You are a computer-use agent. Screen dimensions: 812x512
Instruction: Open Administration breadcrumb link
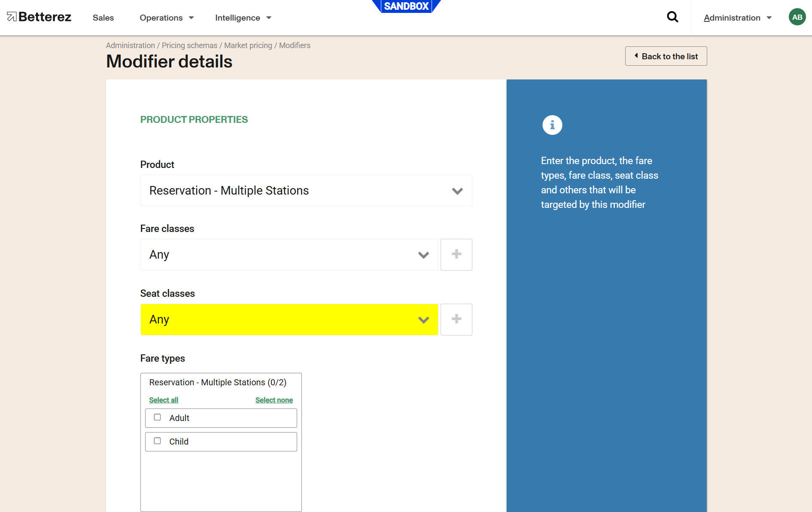point(131,46)
